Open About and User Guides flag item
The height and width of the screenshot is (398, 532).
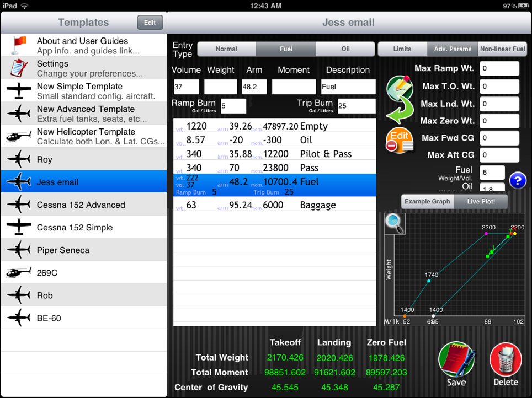click(x=83, y=46)
